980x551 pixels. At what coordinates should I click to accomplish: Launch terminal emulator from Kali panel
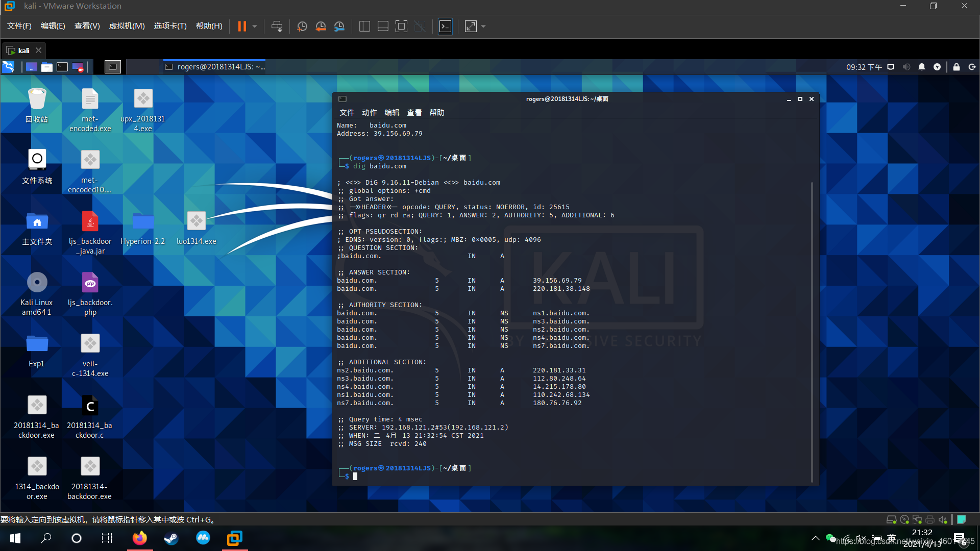click(x=62, y=67)
